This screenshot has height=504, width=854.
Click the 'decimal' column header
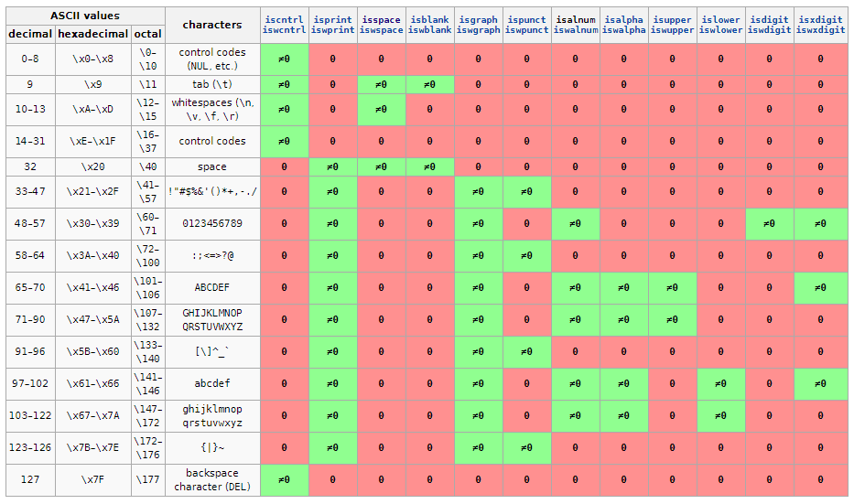(30, 34)
